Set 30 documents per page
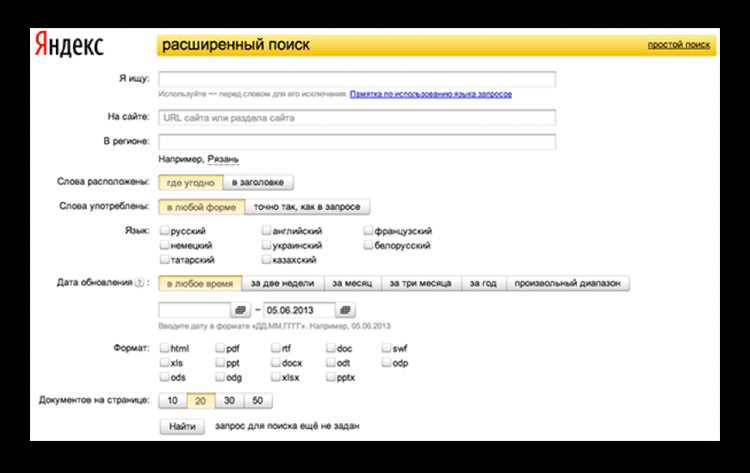The width and height of the screenshot is (750, 473). coord(230,400)
